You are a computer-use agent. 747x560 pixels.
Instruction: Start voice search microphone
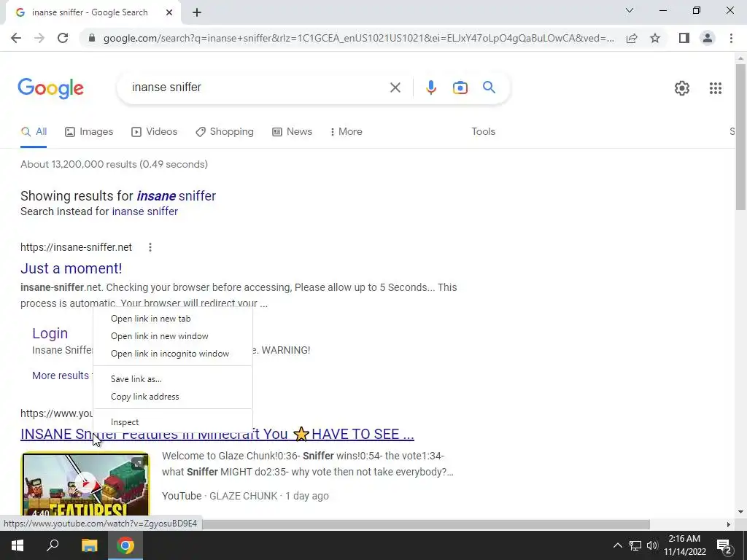click(431, 87)
